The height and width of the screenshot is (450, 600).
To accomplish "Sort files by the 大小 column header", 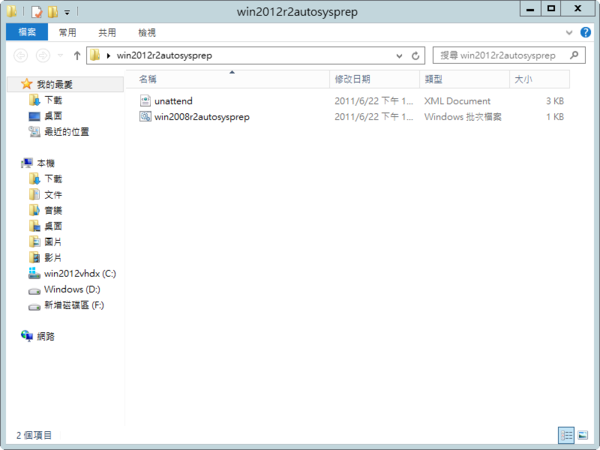I will 540,79.
